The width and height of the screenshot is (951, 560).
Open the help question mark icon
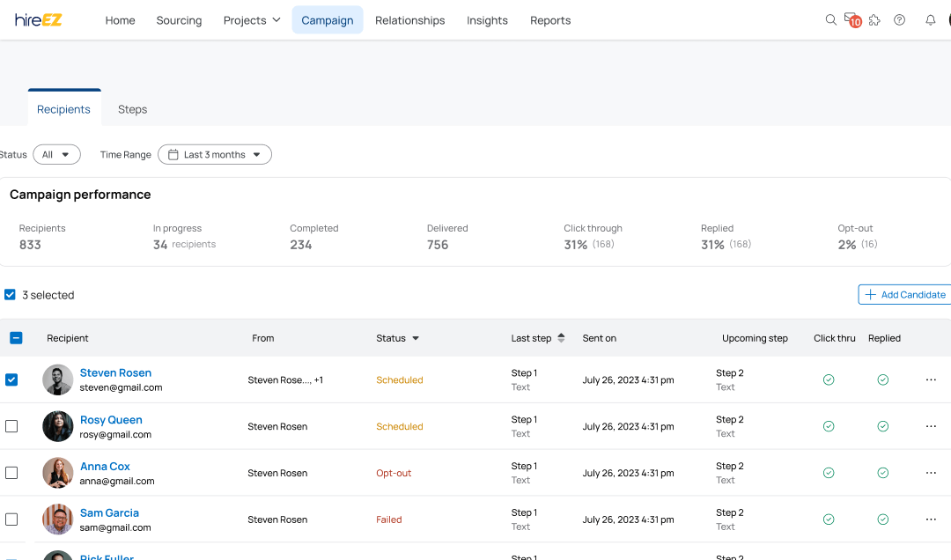click(899, 20)
